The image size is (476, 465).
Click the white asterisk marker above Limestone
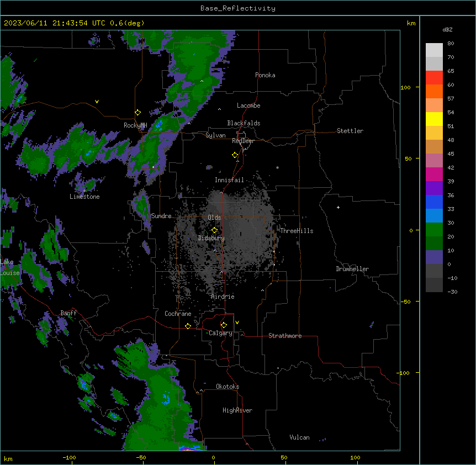click(84, 191)
